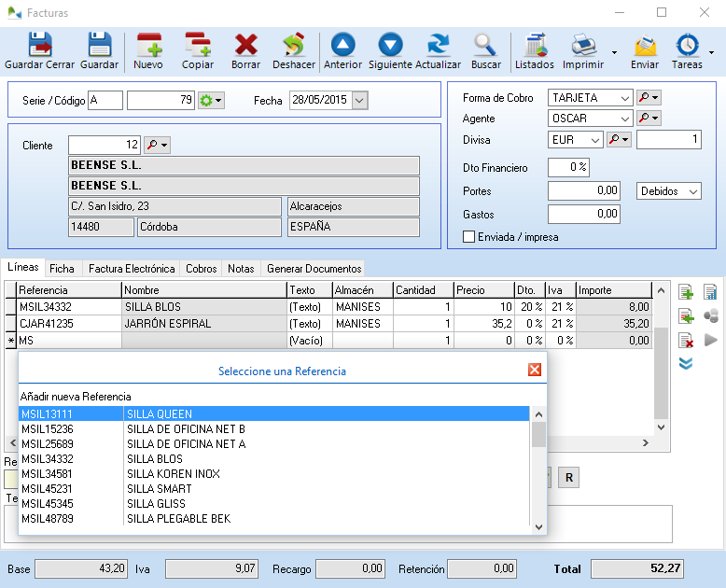This screenshot has width=726, height=588.
Task: Open the Cobros tab
Action: pyautogui.click(x=202, y=269)
